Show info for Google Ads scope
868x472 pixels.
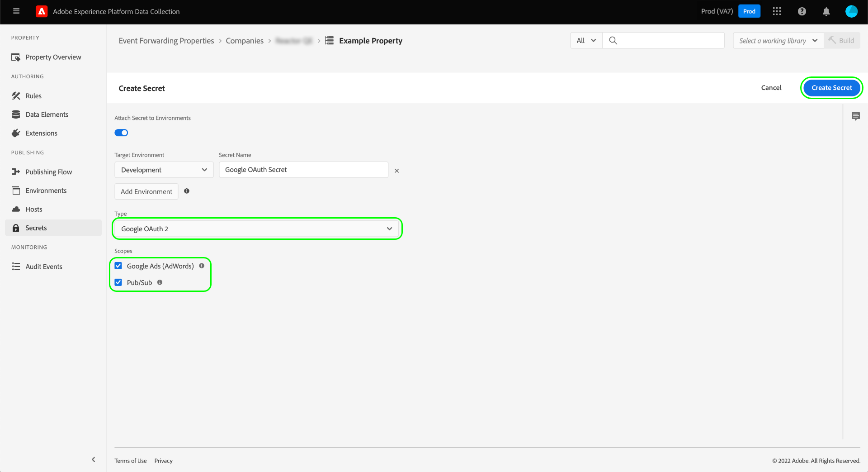point(202,266)
